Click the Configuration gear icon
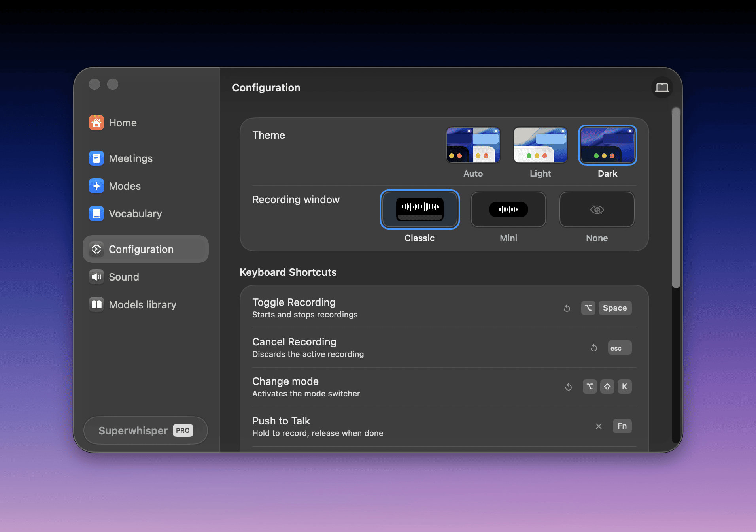 (x=96, y=249)
